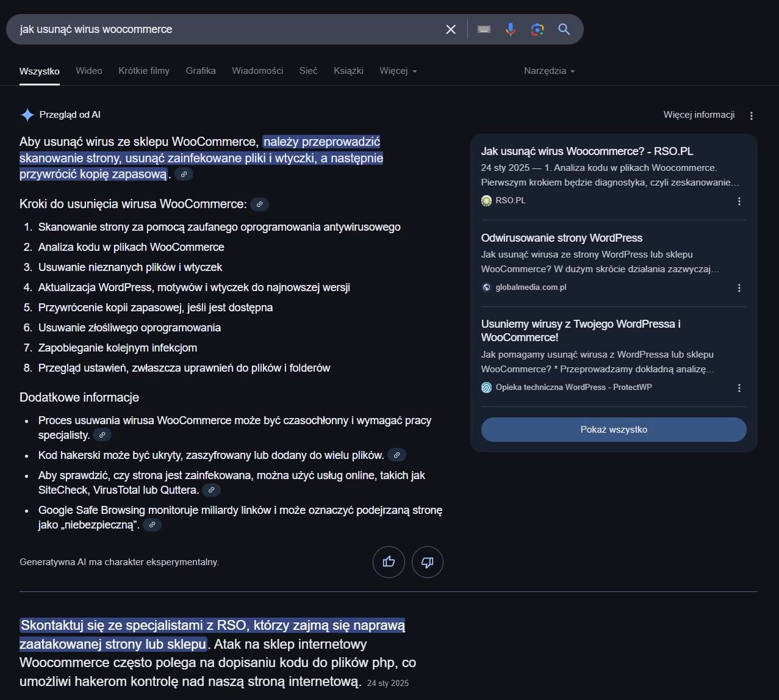Click the AI overview sparkle icon
The image size is (779, 700).
click(x=27, y=115)
